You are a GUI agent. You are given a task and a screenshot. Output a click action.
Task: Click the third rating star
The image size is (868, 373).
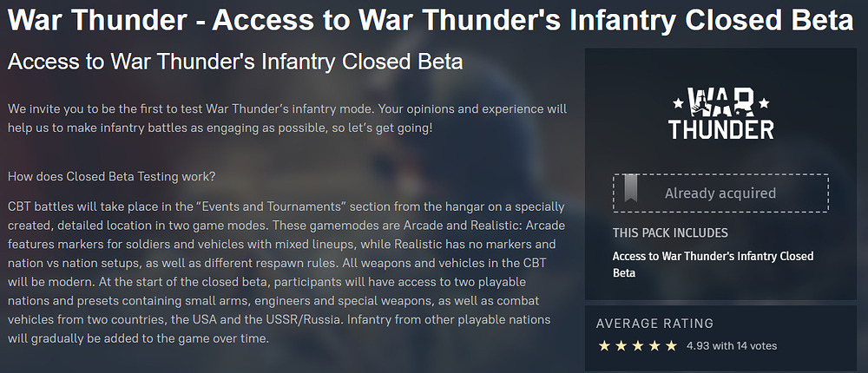637,345
